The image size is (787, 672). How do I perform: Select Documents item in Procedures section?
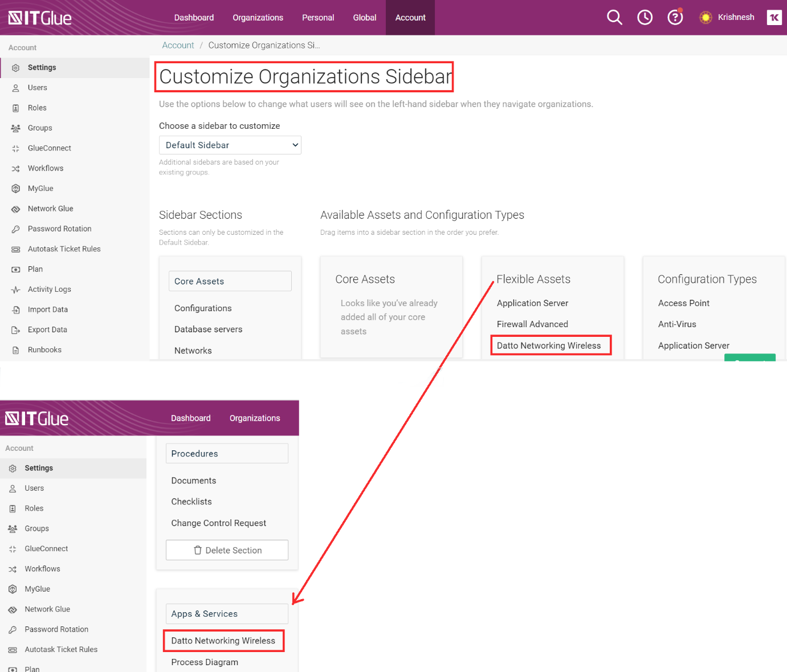(x=194, y=480)
